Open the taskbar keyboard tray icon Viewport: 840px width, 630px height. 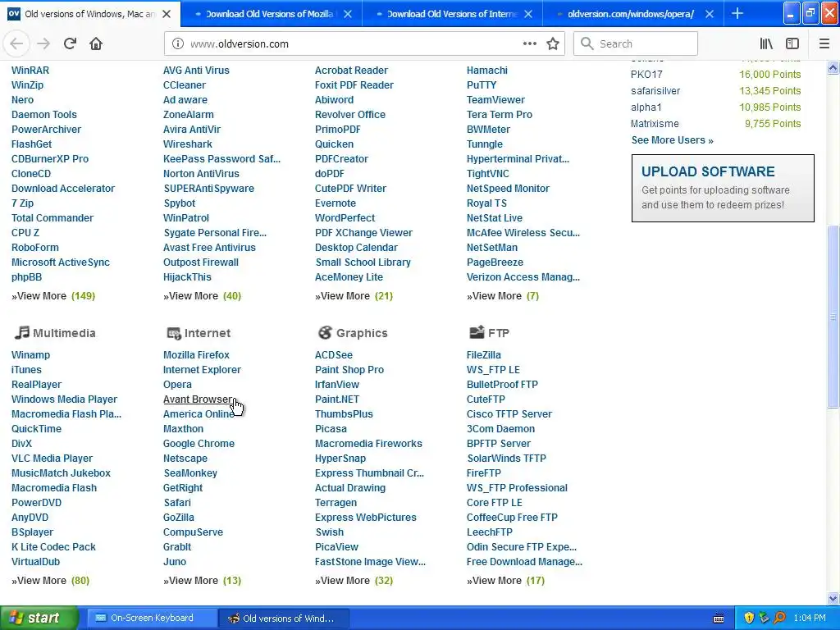[x=719, y=619]
